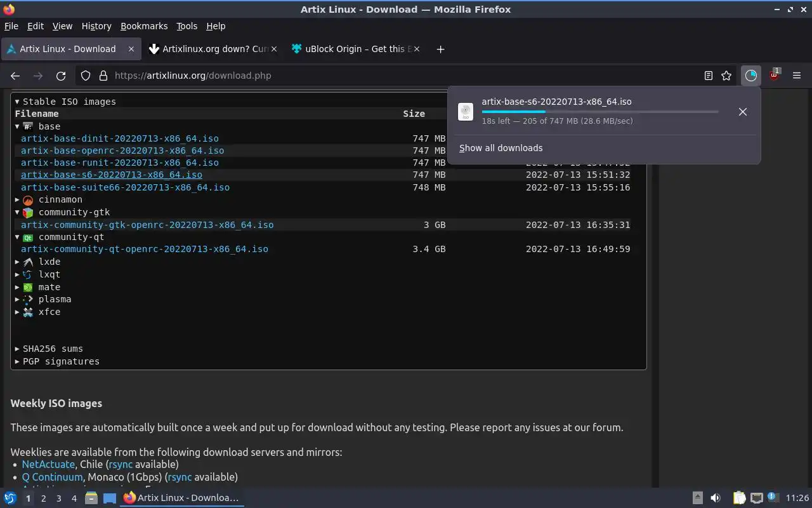Download artix-base-dinit-20220713-x86_64.iso
812x508 pixels.
point(120,138)
